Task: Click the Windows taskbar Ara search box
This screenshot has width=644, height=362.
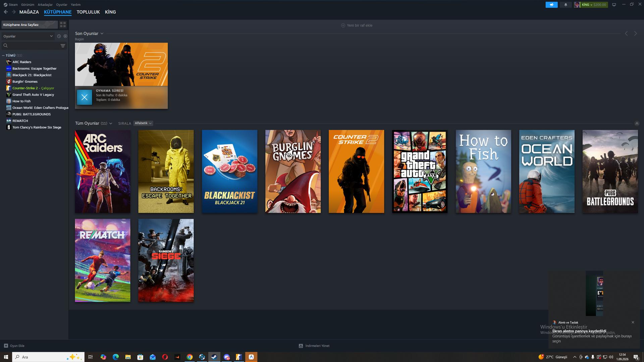Action: pos(48,357)
